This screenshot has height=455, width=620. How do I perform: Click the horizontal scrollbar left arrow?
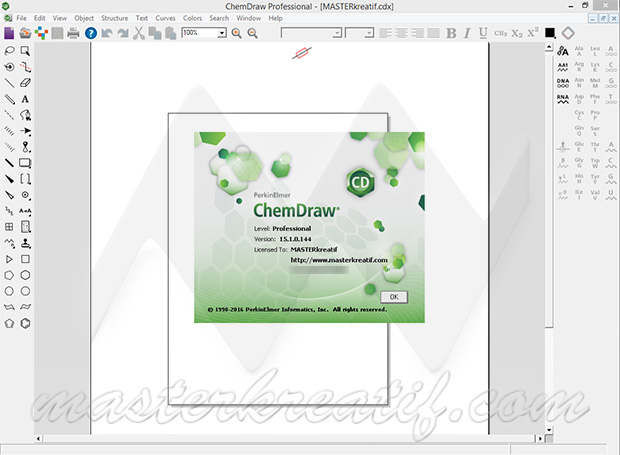click(x=38, y=439)
